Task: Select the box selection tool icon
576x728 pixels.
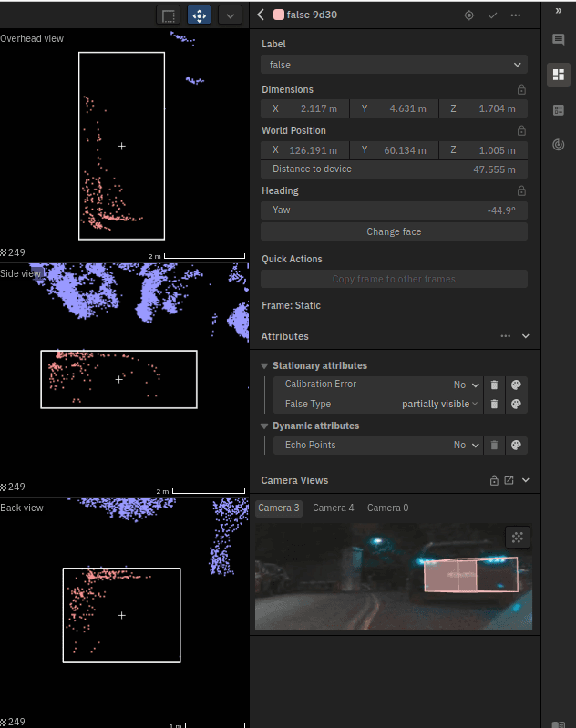Action: pos(169,15)
